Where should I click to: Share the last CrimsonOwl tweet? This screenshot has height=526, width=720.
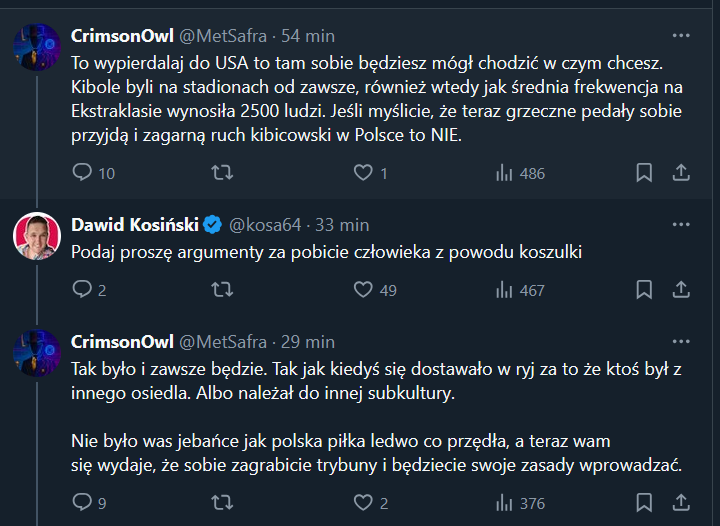pos(681,503)
